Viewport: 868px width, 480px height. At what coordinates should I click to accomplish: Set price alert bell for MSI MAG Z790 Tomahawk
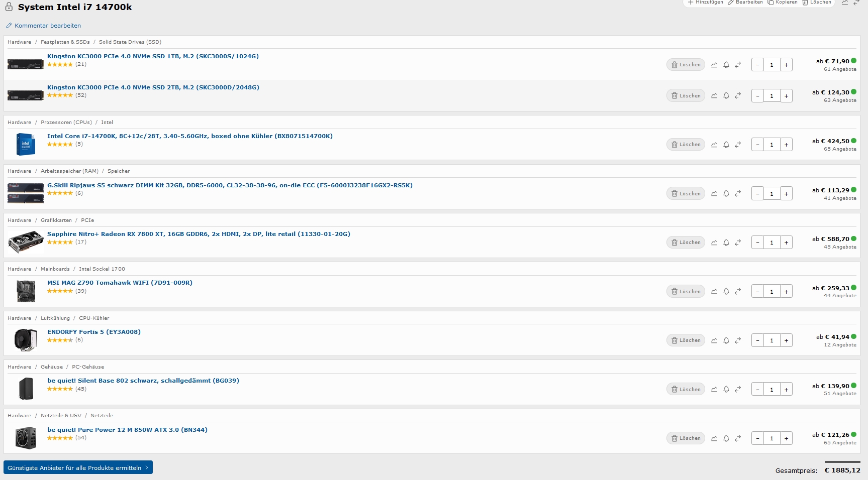(x=726, y=292)
